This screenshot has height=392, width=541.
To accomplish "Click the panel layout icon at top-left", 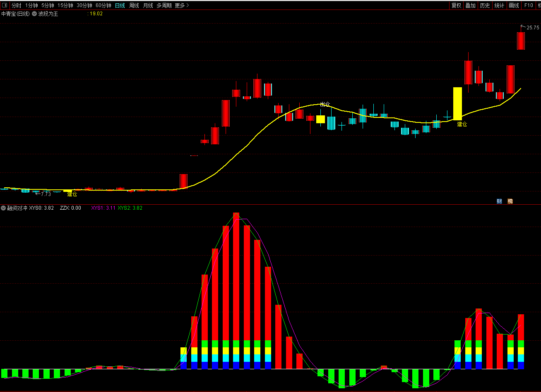I will coord(5,5).
